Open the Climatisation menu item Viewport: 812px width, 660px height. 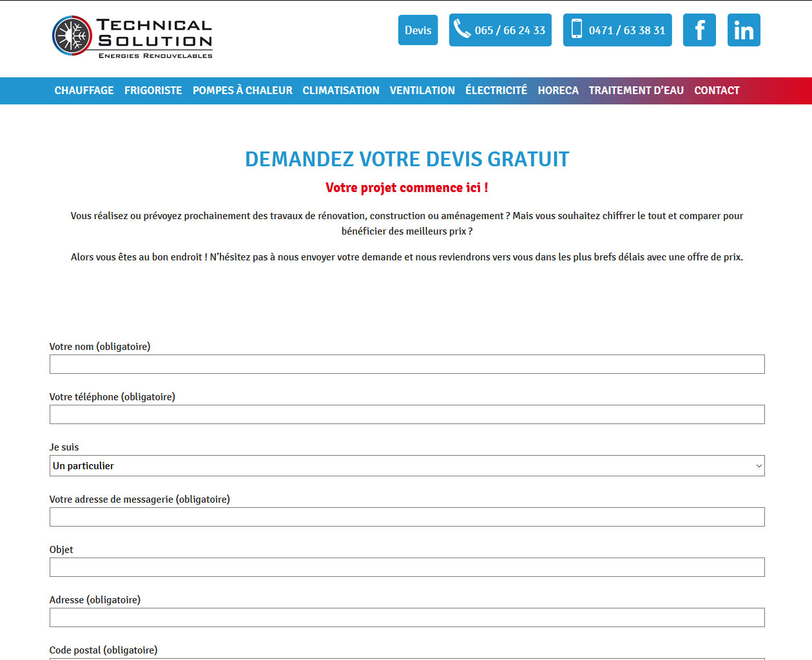click(x=341, y=91)
